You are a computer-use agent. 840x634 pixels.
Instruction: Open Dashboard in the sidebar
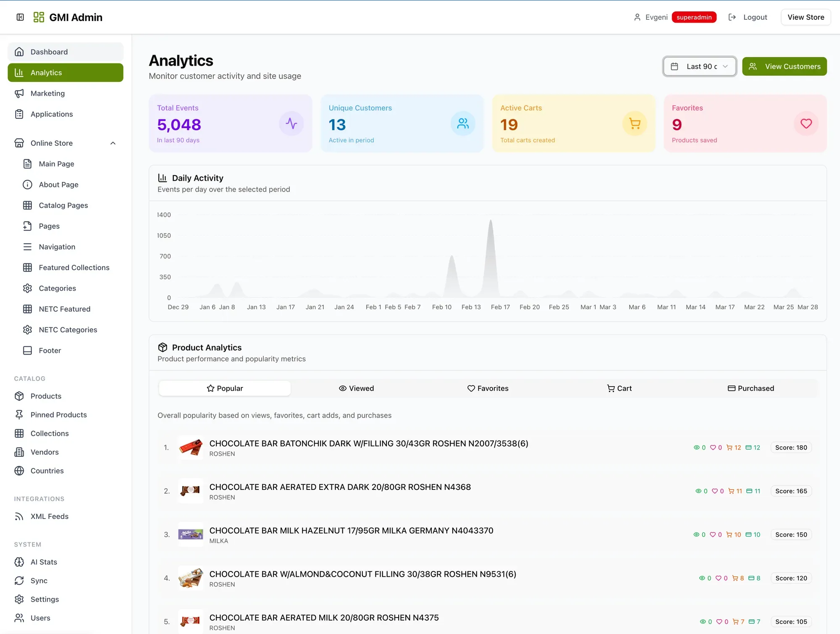[x=66, y=52]
